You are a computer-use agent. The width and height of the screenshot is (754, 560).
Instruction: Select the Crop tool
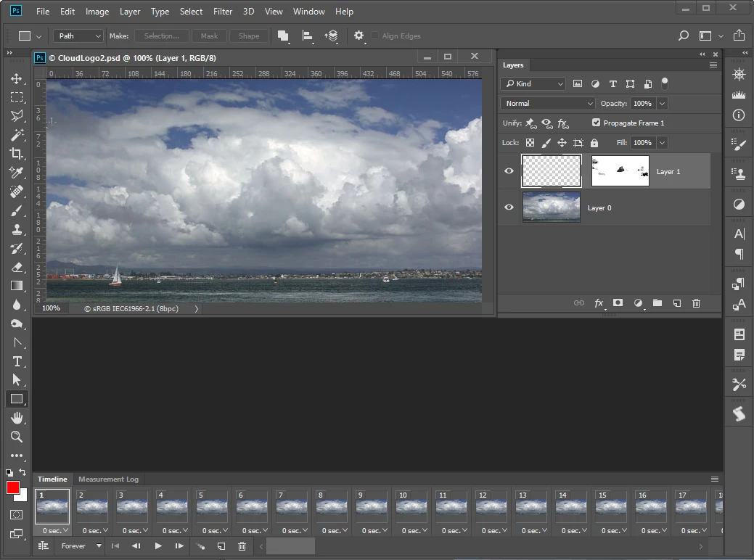click(17, 153)
